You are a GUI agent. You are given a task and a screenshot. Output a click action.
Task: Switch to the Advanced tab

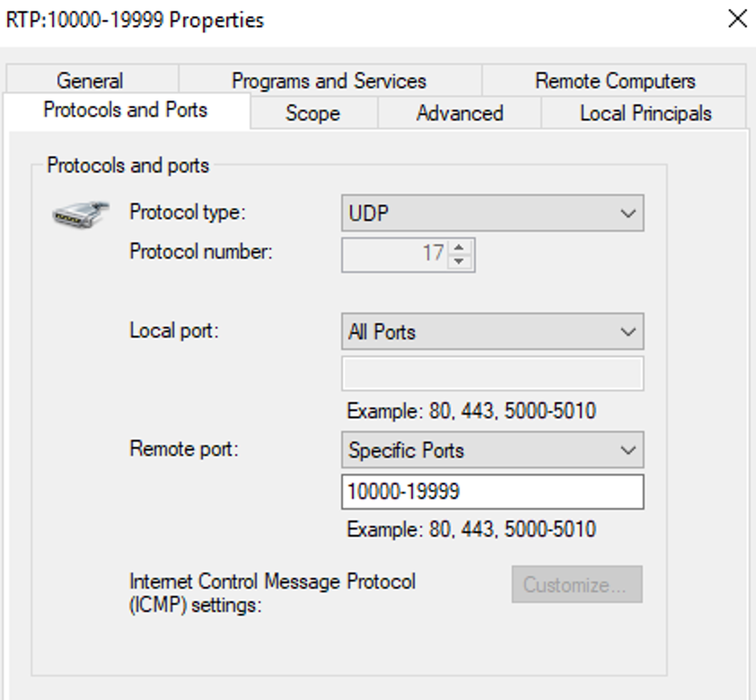[x=460, y=113]
